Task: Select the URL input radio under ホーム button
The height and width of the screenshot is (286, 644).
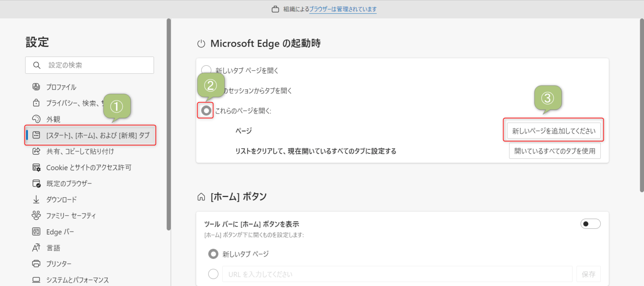Action: click(213, 274)
